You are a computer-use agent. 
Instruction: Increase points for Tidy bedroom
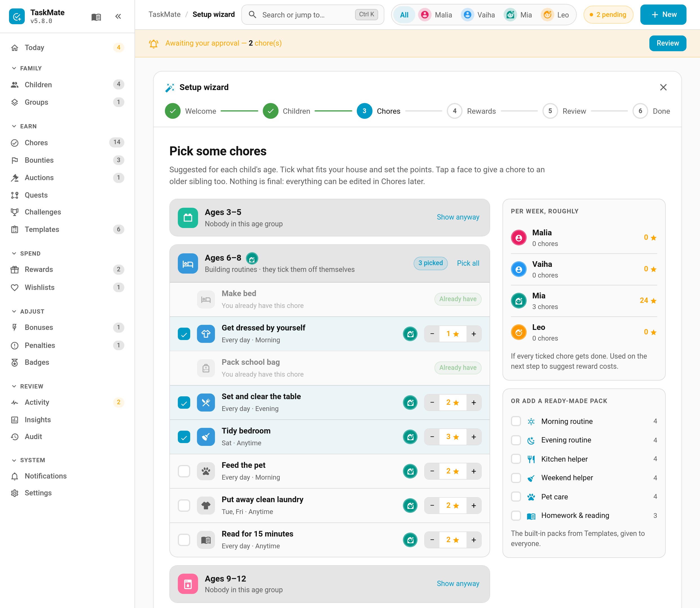tap(474, 437)
